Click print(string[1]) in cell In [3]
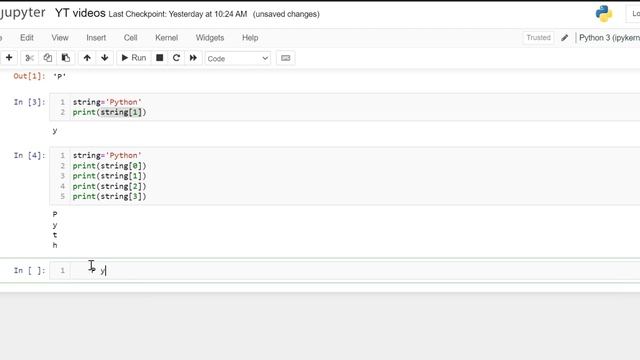Viewport: 640px width, 360px height. tap(109, 112)
